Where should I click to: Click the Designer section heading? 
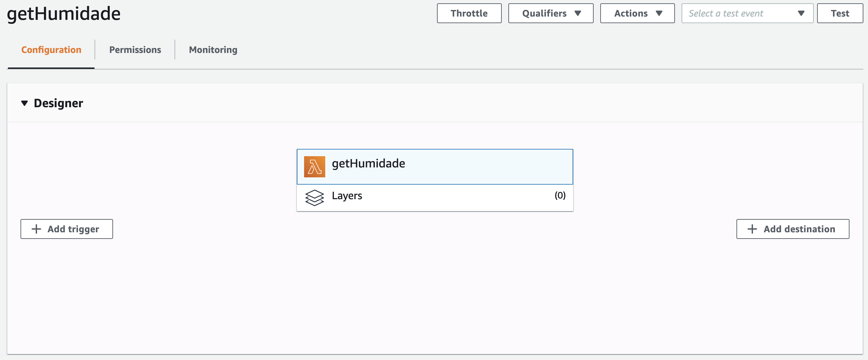click(58, 103)
